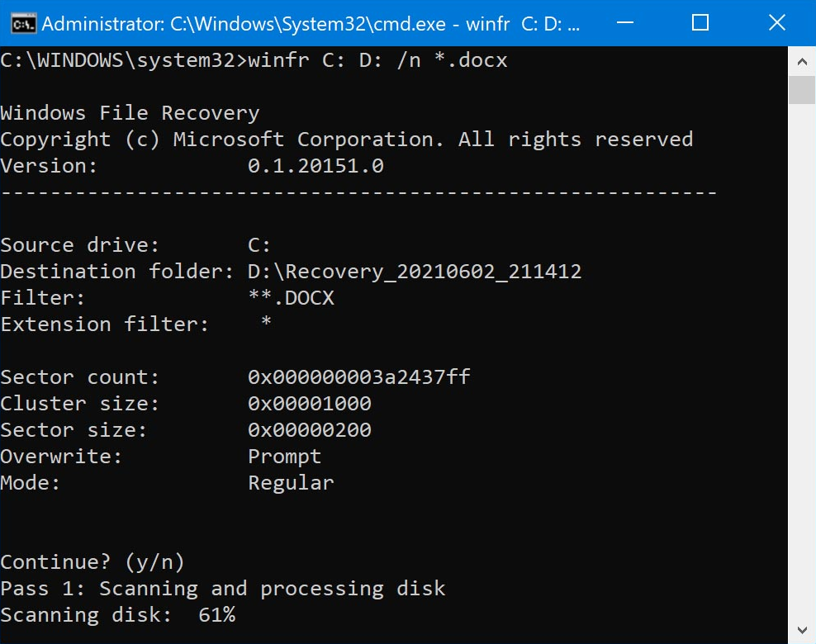The width and height of the screenshot is (816, 644).
Task: Click the scrollbar down arrow
Action: [801, 629]
